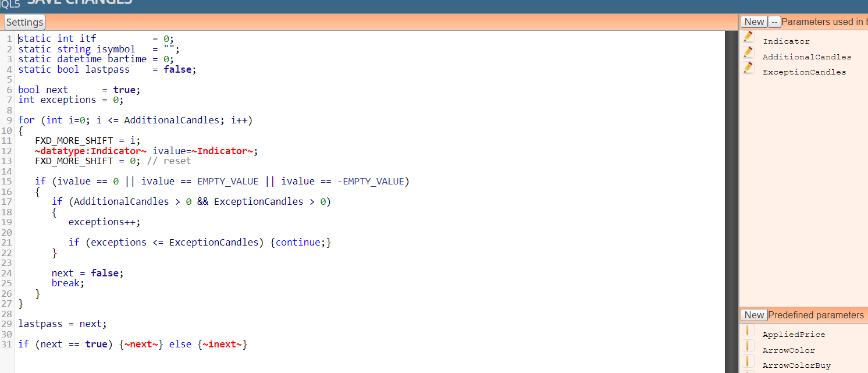Click the orange icon beside AppliedPrice

click(x=749, y=331)
